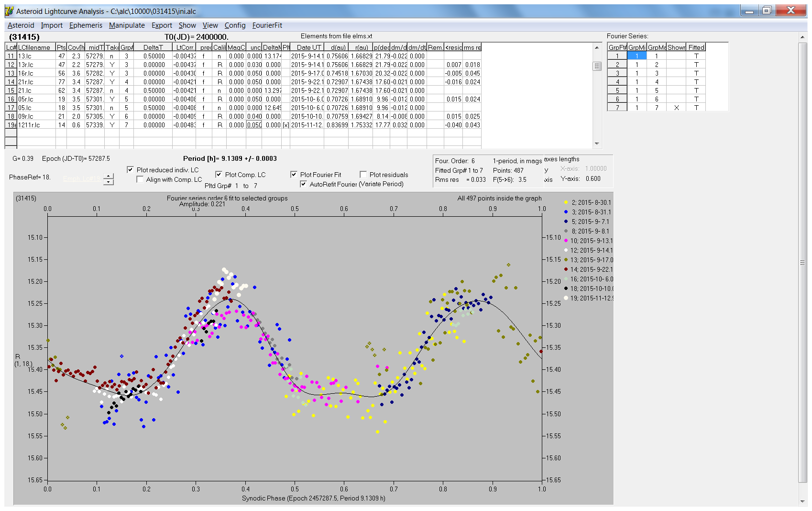The width and height of the screenshot is (812, 511).
Task: Open the View menu
Action: pos(210,25)
